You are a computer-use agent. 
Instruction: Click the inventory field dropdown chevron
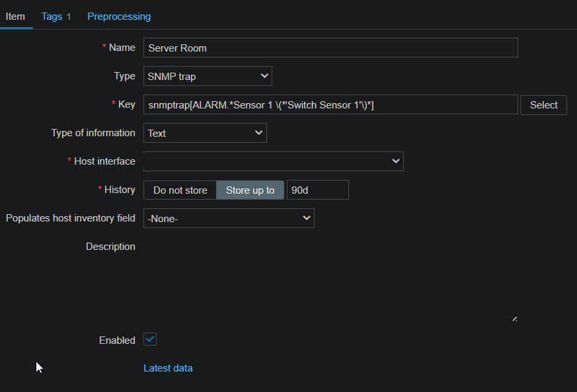tap(306, 218)
